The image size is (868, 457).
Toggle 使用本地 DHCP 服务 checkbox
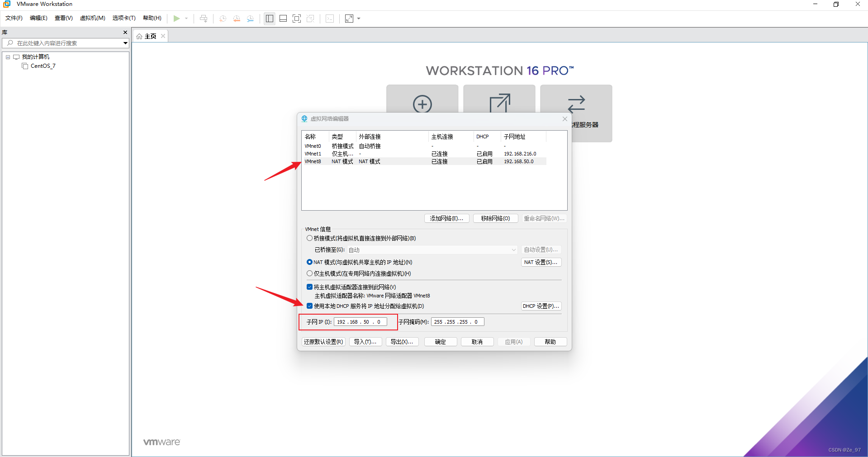click(309, 306)
